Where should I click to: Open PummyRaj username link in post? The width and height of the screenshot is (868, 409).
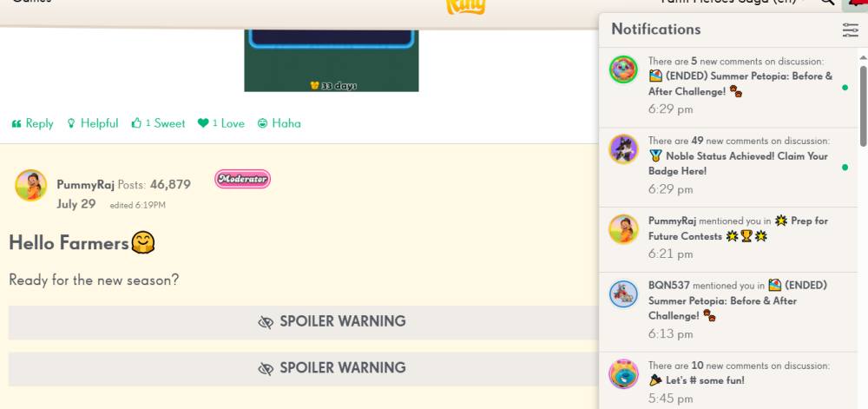click(85, 184)
